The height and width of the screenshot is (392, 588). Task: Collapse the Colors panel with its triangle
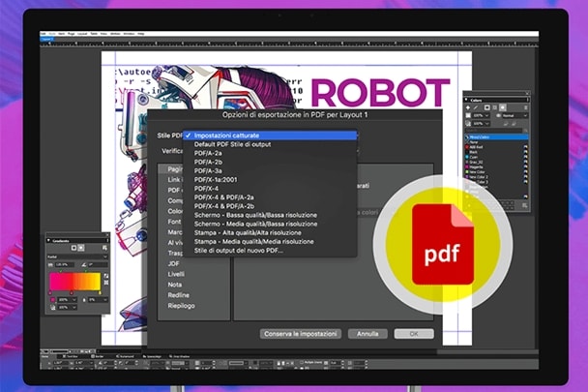point(466,100)
